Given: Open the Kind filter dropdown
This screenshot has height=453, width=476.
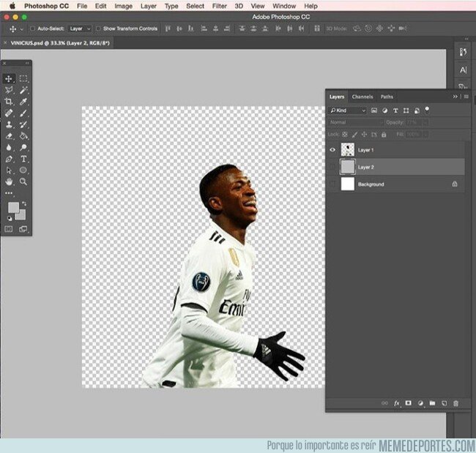Looking at the screenshot, I should pos(349,111).
